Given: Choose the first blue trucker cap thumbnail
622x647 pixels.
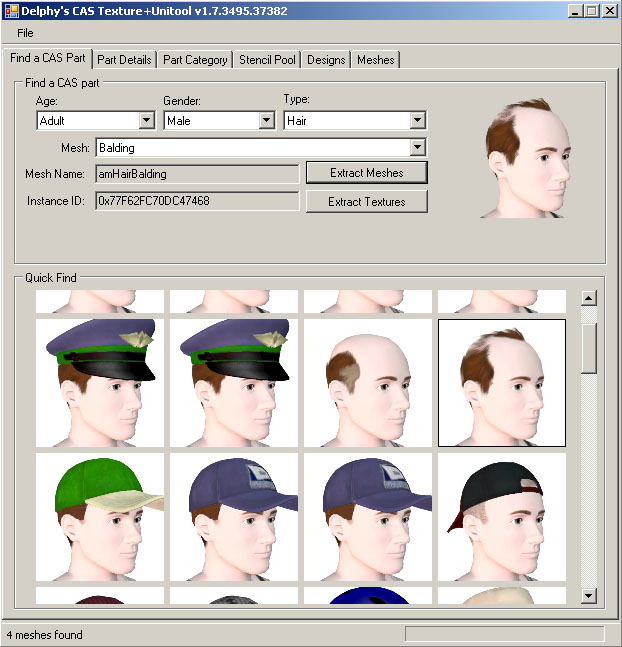Looking at the screenshot, I should click(x=234, y=517).
